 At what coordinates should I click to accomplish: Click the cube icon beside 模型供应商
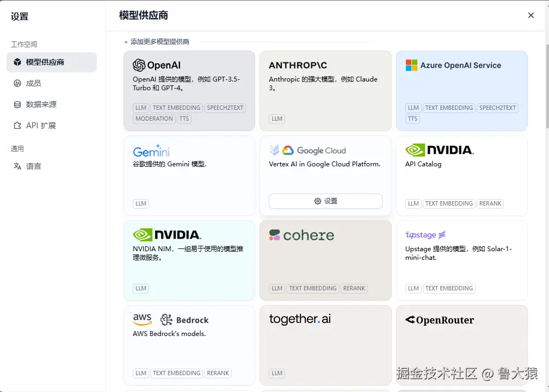17,63
